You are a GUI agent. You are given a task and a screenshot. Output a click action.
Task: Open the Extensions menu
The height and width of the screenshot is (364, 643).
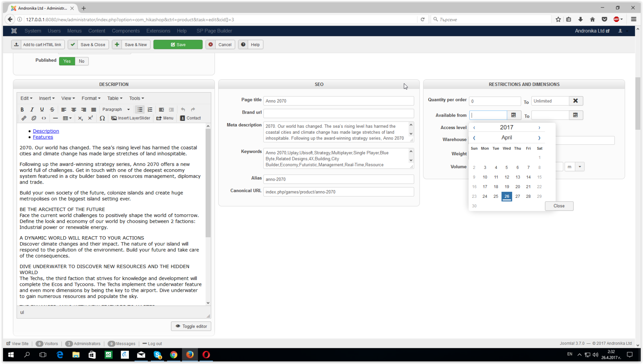[x=158, y=31]
